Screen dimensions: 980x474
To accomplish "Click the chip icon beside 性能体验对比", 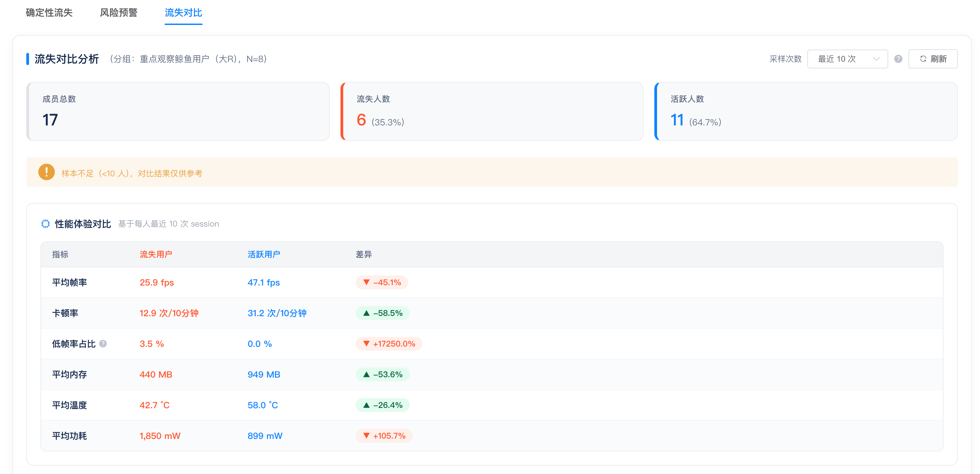I will tap(45, 224).
